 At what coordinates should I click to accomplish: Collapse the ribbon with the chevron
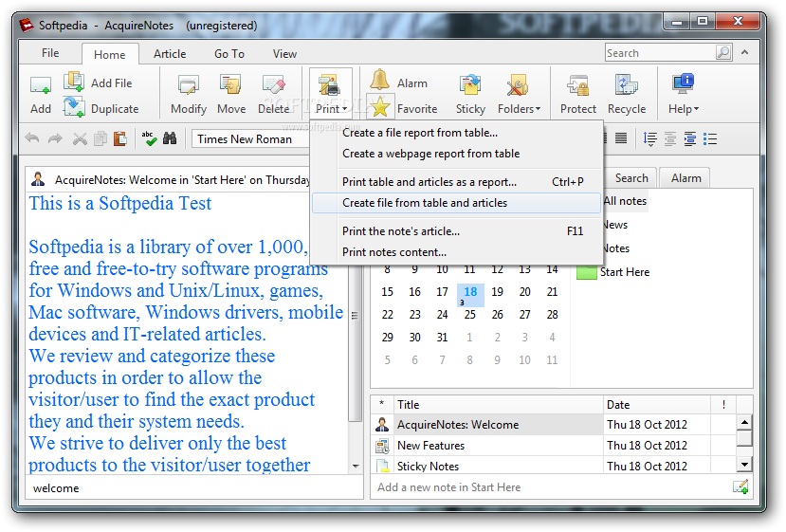(x=745, y=52)
